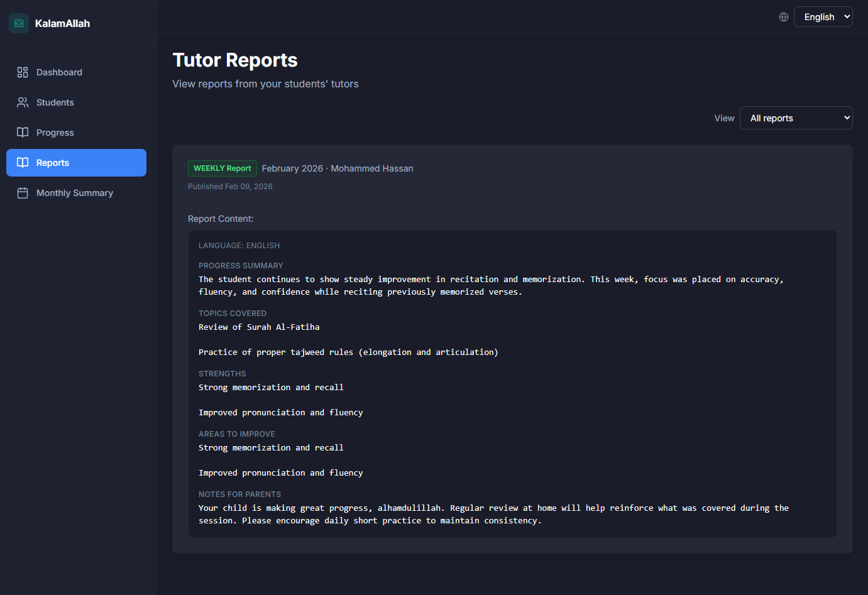Click the KalamAllah logo icon

point(19,23)
